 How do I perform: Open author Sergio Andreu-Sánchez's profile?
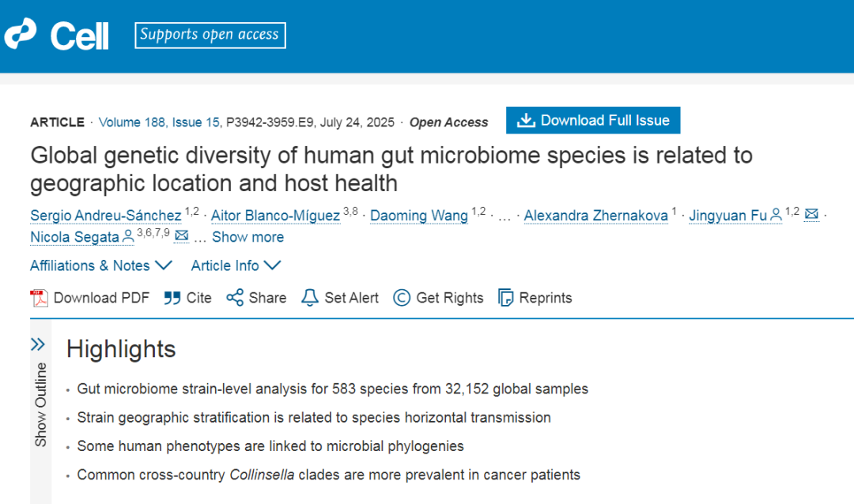(x=105, y=216)
